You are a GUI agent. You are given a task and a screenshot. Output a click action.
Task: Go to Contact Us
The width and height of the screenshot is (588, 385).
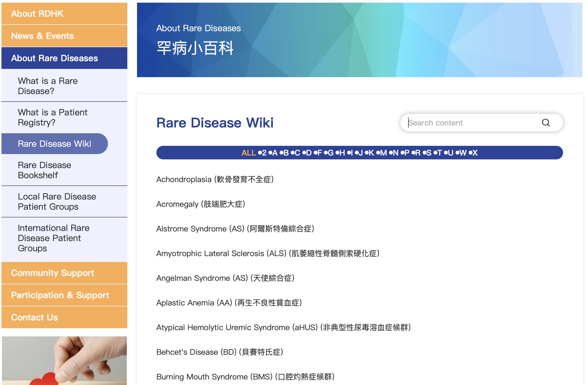click(x=64, y=317)
